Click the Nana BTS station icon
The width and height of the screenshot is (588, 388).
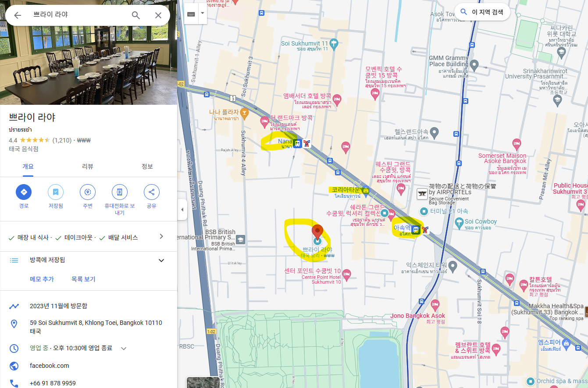click(x=298, y=143)
